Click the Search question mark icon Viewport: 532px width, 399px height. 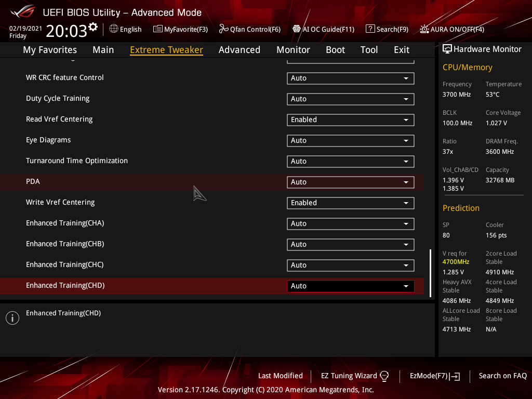[370, 29]
